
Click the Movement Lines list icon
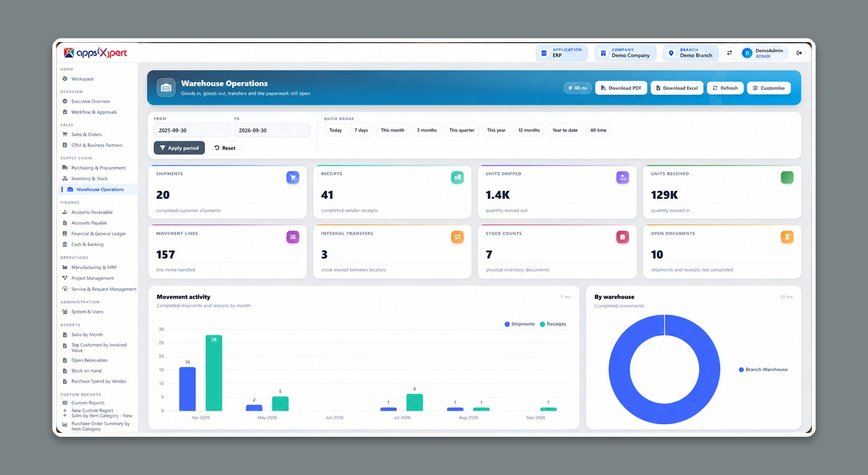pos(293,237)
